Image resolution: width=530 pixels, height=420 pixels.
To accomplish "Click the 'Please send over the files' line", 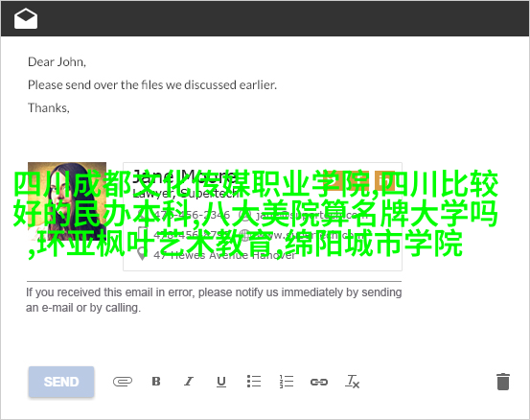I will [x=152, y=85].
